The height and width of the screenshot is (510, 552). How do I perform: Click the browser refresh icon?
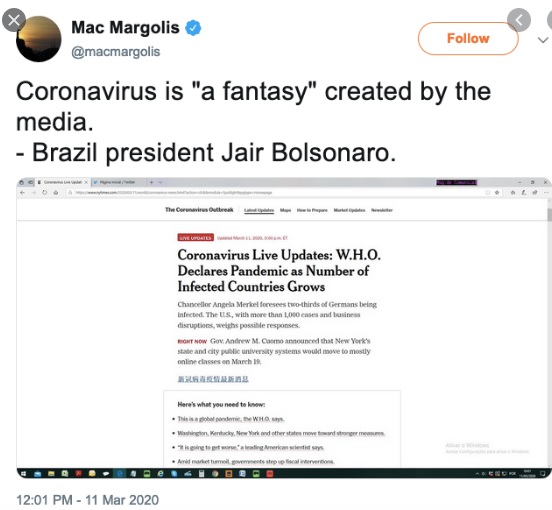[44, 193]
